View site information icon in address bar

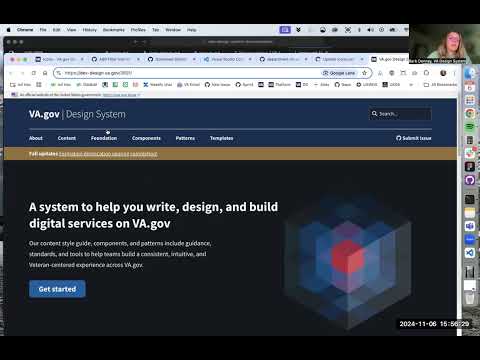coord(59,73)
